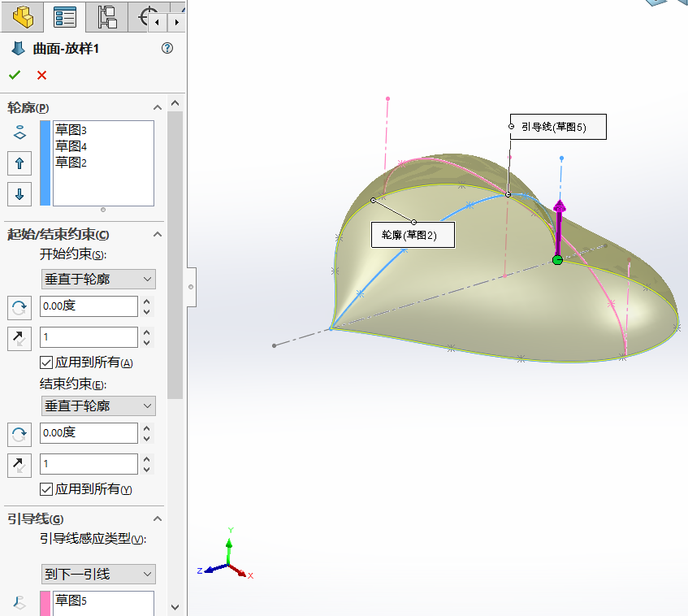This screenshot has width=688, height=616.
Task: Decrease start tangent length
Action: click(147, 342)
